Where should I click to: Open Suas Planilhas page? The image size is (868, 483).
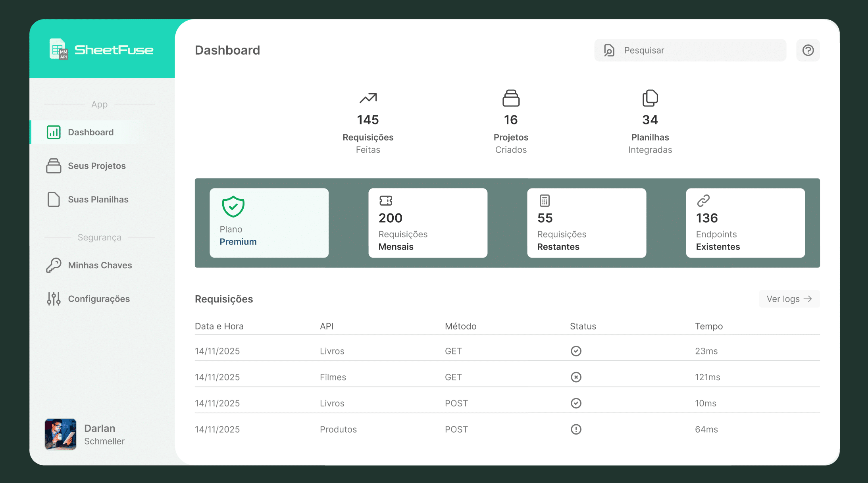coord(98,199)
